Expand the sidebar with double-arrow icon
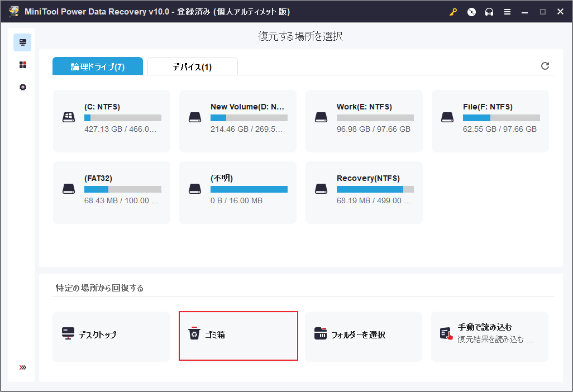 click(x=22, y=367)
